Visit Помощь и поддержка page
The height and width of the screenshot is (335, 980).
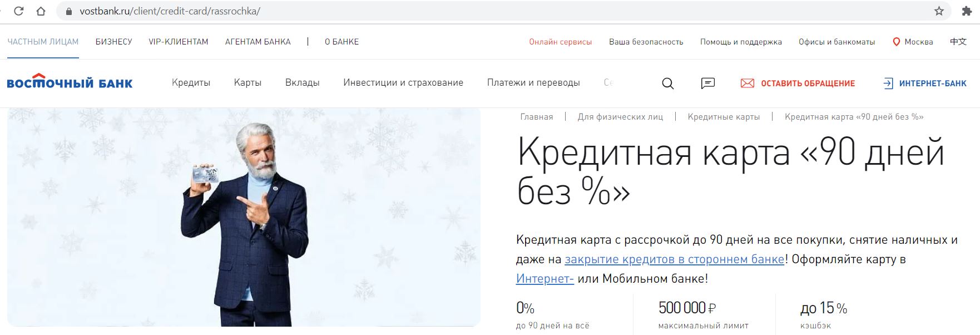[741, 42]
